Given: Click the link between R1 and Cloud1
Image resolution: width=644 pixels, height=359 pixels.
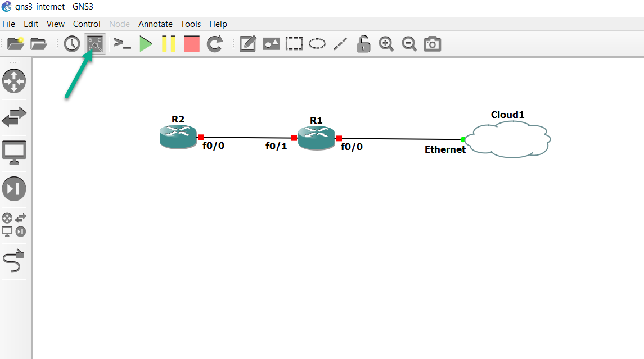Looking at the screenshot, I should pos(401,139).
